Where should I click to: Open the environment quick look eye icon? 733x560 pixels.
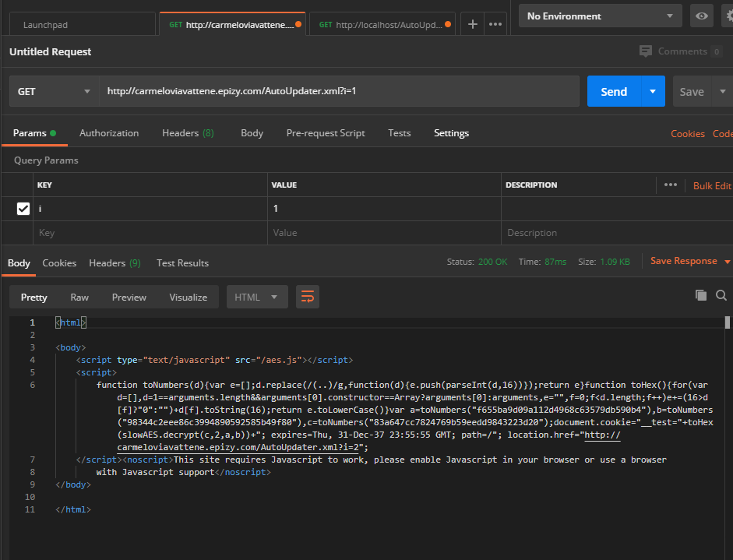coord(702,16)
